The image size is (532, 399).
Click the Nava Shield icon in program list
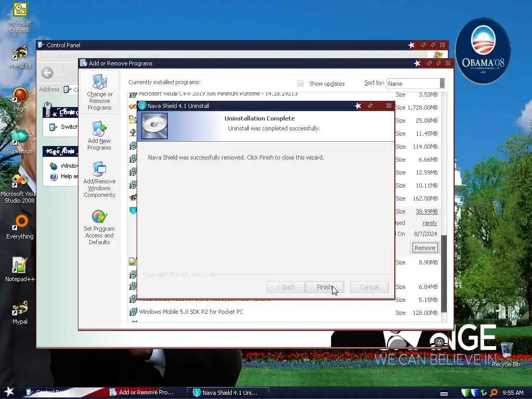133,211
